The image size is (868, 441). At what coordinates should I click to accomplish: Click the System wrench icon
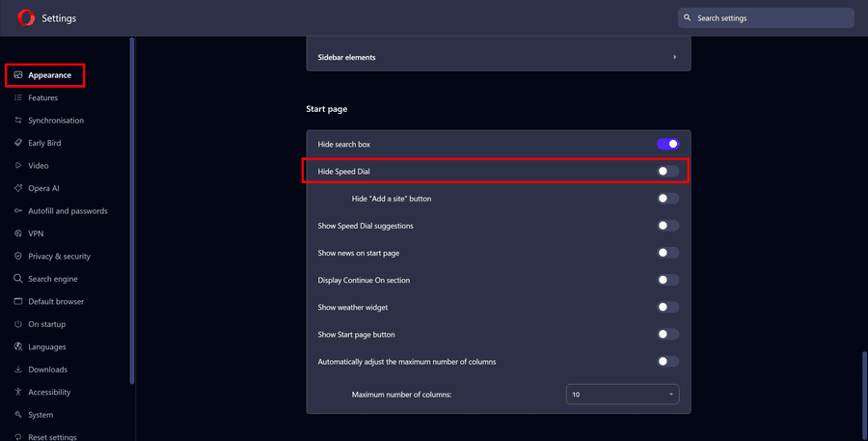click(18, 415)
